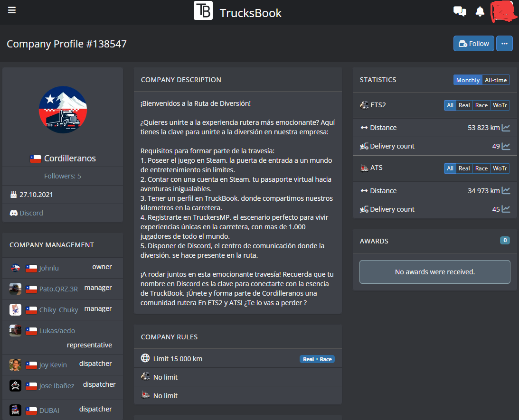Click the founding date cake icon

click(x=14, y=195)
